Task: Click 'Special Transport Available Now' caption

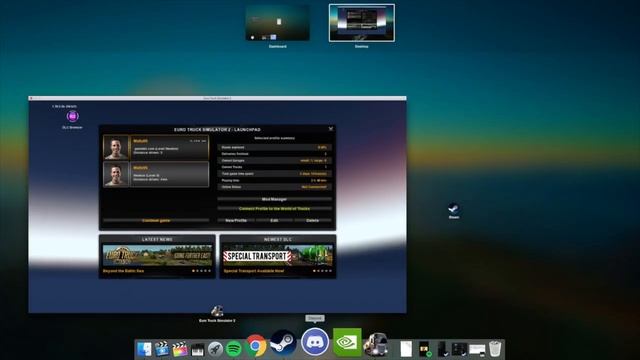Action: click(x=253, y=271)
